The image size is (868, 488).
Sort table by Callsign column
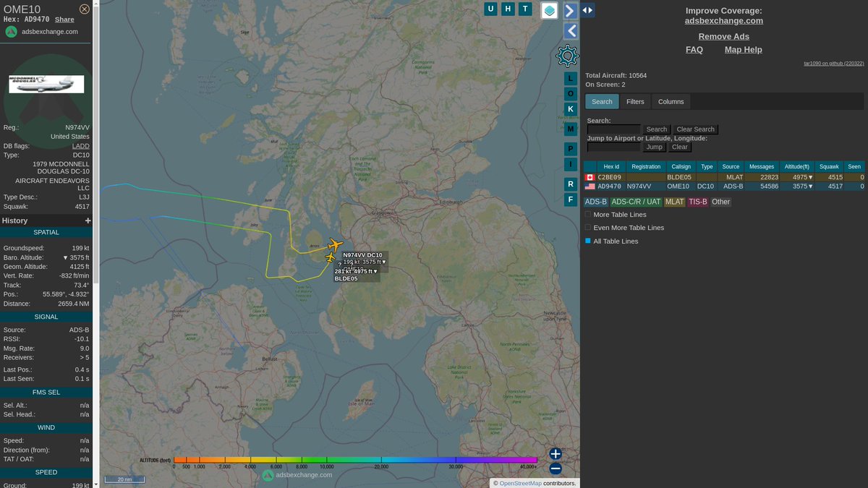[x=681, y=166]
